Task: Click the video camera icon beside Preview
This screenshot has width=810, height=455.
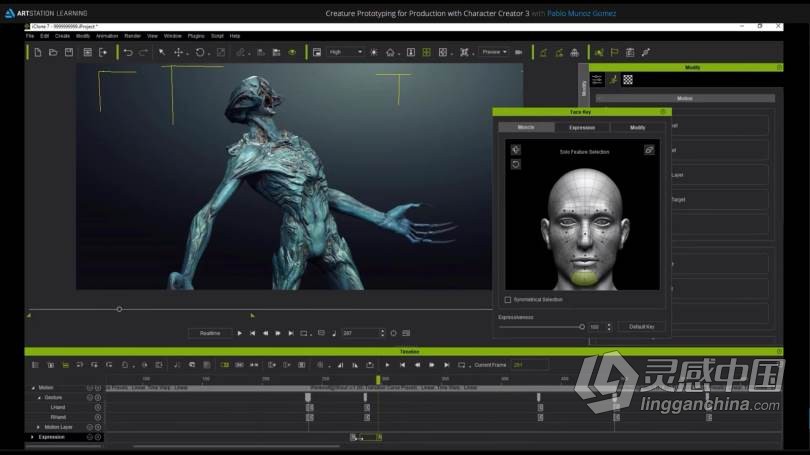Action: [519, 52]
